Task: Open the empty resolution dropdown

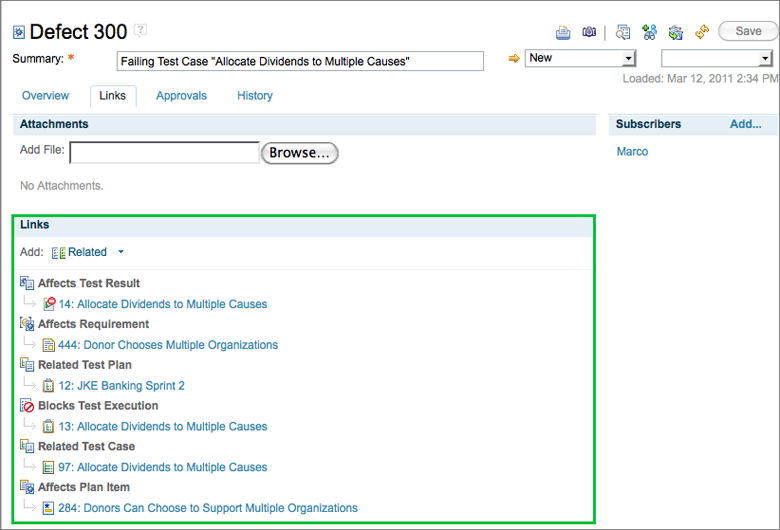Action: 717,58
